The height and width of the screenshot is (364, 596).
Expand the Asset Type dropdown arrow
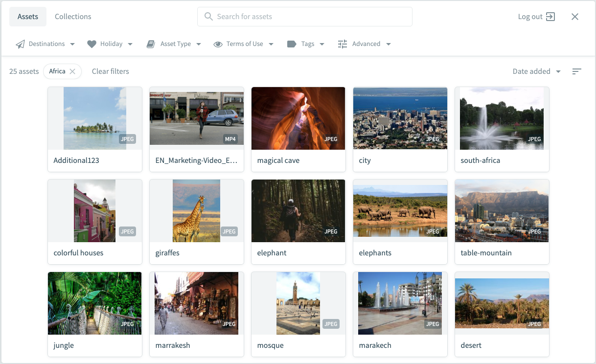(x=199, y=44)
